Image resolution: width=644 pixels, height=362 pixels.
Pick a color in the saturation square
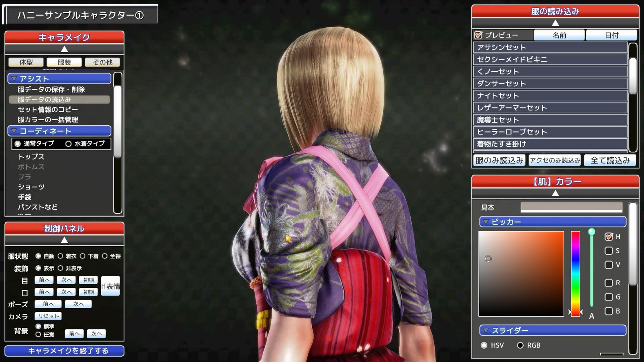[521, 274]
